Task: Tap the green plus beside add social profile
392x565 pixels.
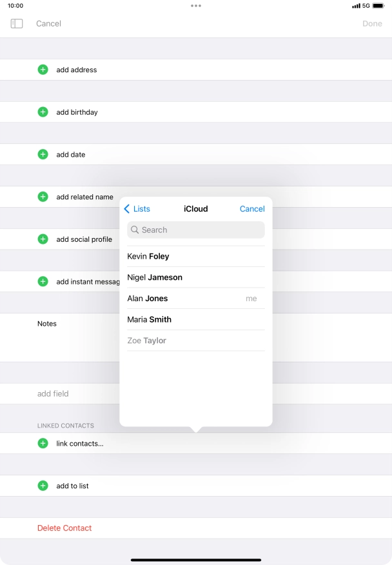Action: click(x=43, y=239)
